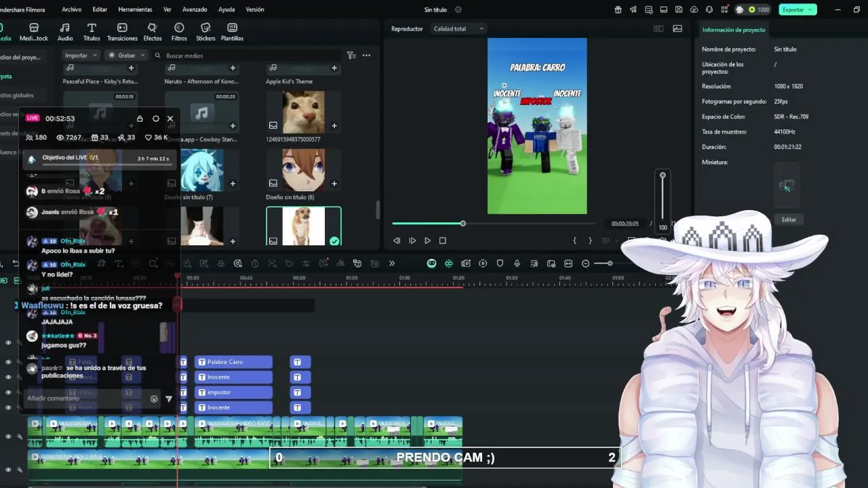Add the cat meme image 1246915949375000577
Screen dimensions: 868x488
tap(334, 125)
